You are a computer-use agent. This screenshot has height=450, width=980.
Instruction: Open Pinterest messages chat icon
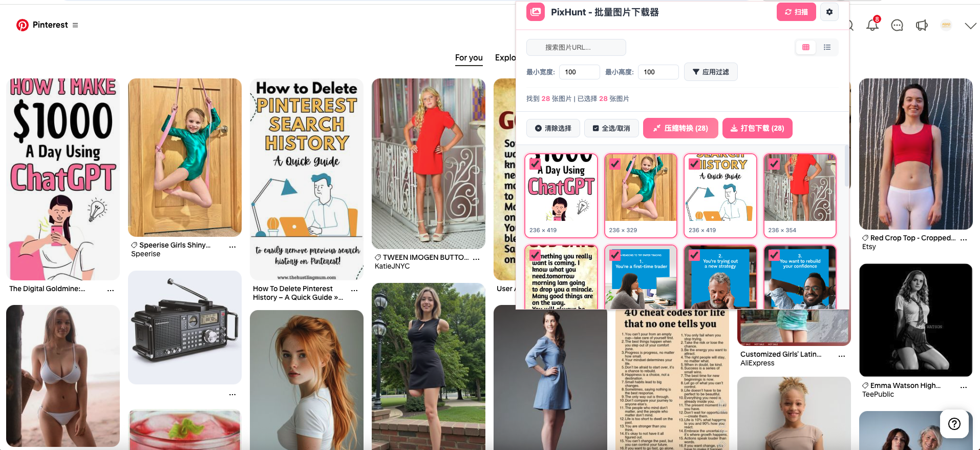coord(897,25)
